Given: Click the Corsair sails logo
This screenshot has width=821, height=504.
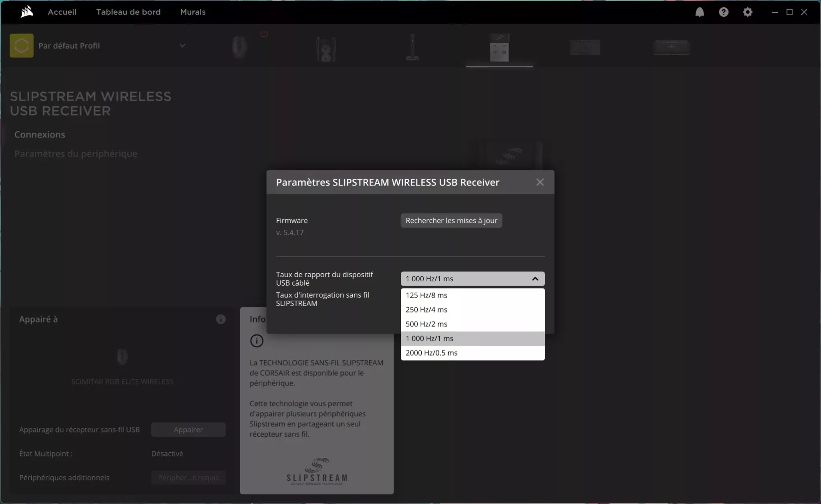Looking at the screenshot, I should tap(27, 12).
